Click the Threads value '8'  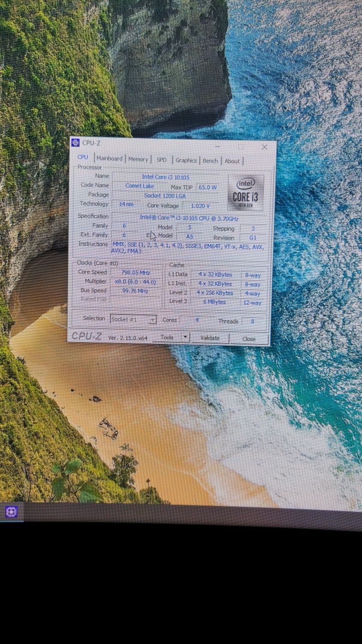tap(253, 321)
